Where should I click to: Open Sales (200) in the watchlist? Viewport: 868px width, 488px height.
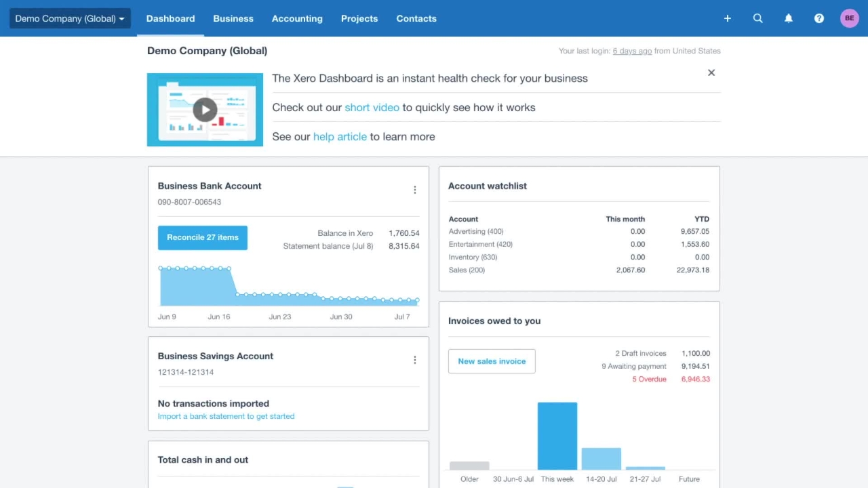click(x=467, y=270)
